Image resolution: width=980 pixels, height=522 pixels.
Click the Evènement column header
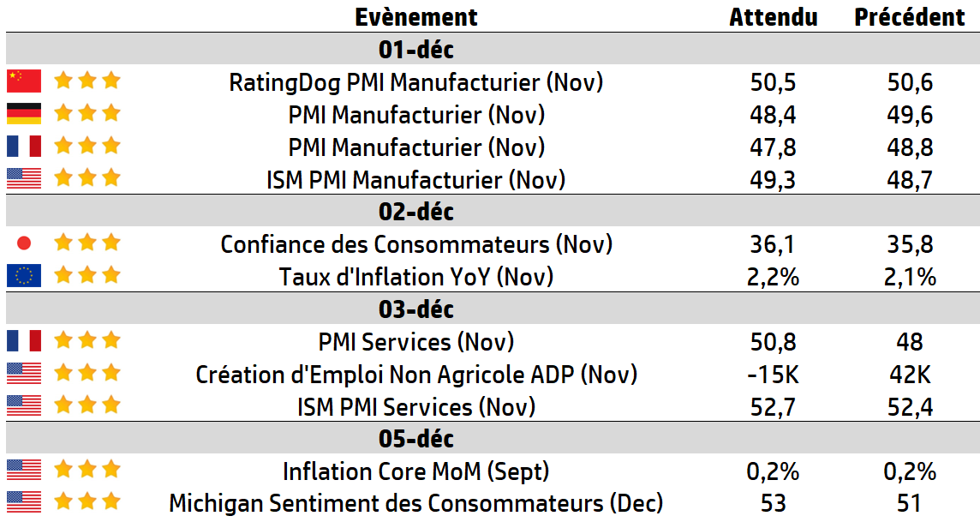(416, 16)
